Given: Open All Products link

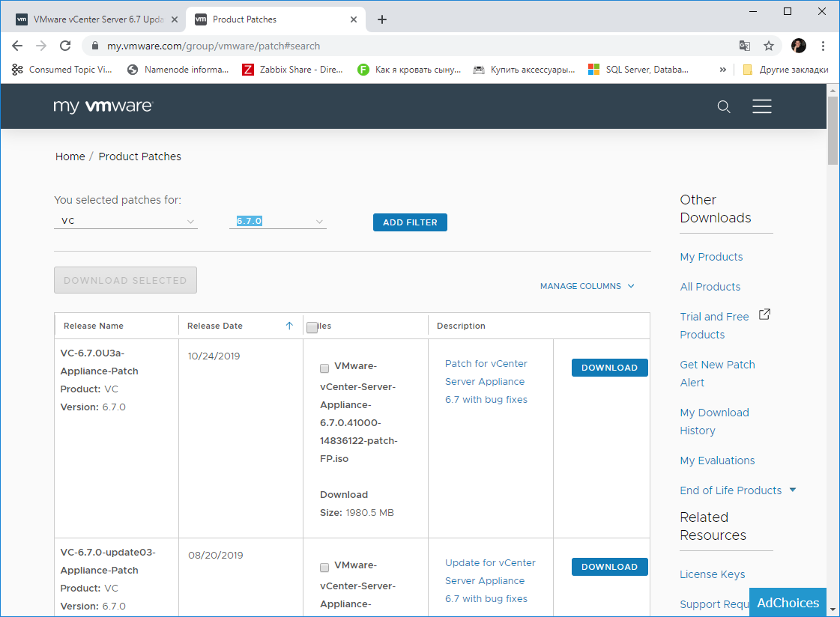Looking at the screenshot, I should coord(710,287).
